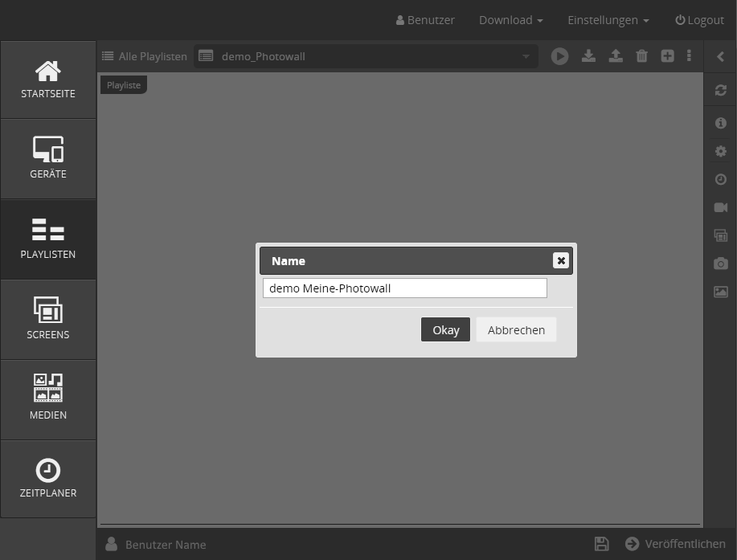
Task: Click the Name text input field
Action: [x=404, y=288]
